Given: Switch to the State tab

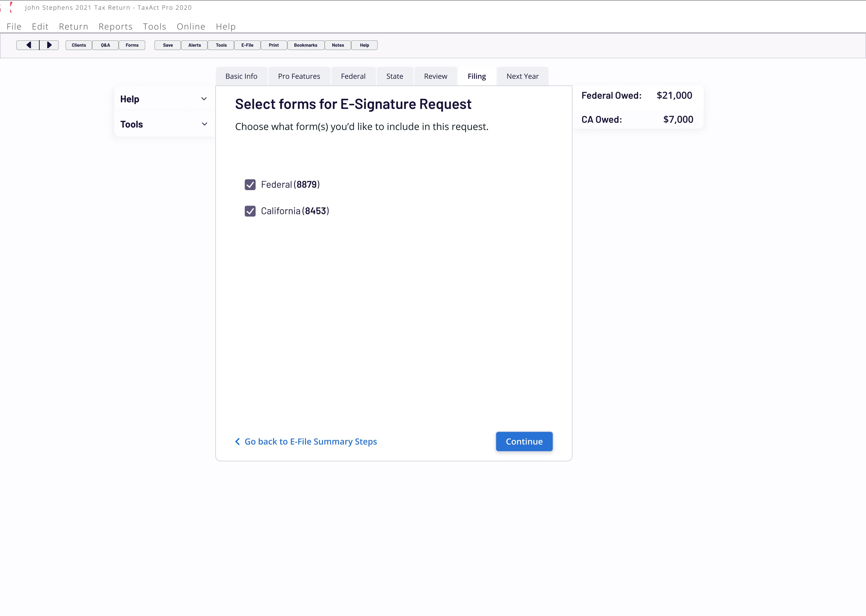Looking at the screenshot, I should 395,76.
